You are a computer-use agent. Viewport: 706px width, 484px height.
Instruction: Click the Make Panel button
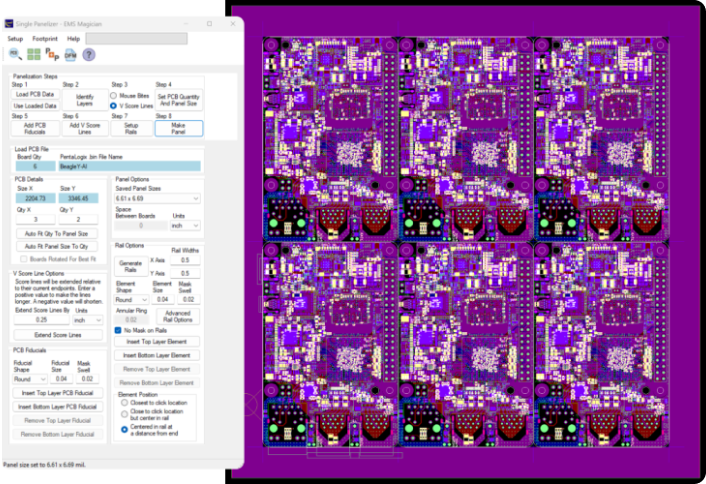tap(179, 128)
